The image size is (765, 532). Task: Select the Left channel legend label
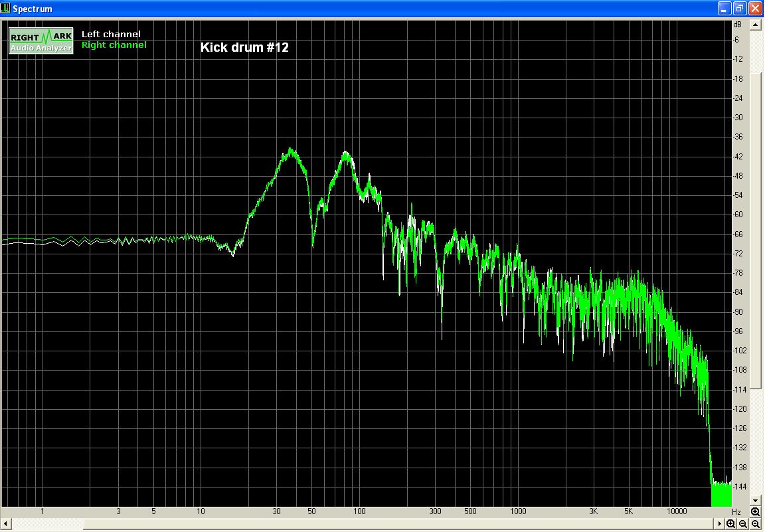click(x=111, y=34)
